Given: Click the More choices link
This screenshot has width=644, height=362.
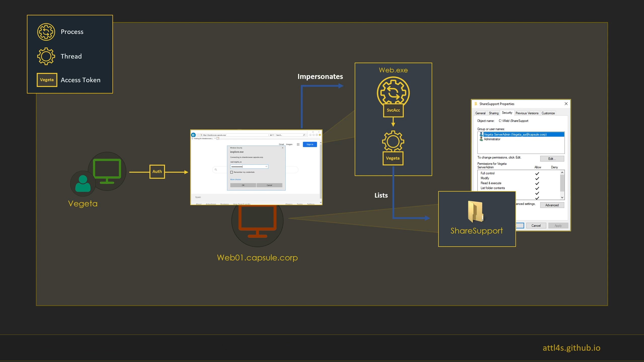Looking at the screenshot, I should 235,179.
